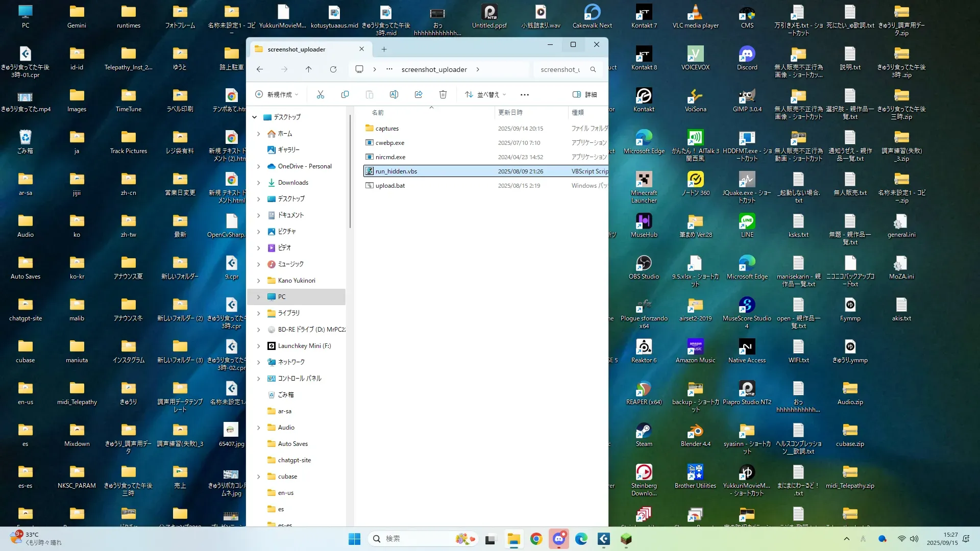
Task: Click the Cut scissors icon in toolbar
Action: pos(321,94)
